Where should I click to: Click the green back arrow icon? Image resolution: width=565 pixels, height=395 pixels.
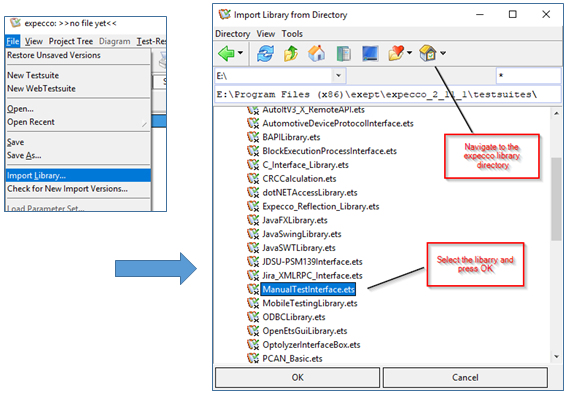click(x=226, y=53)
